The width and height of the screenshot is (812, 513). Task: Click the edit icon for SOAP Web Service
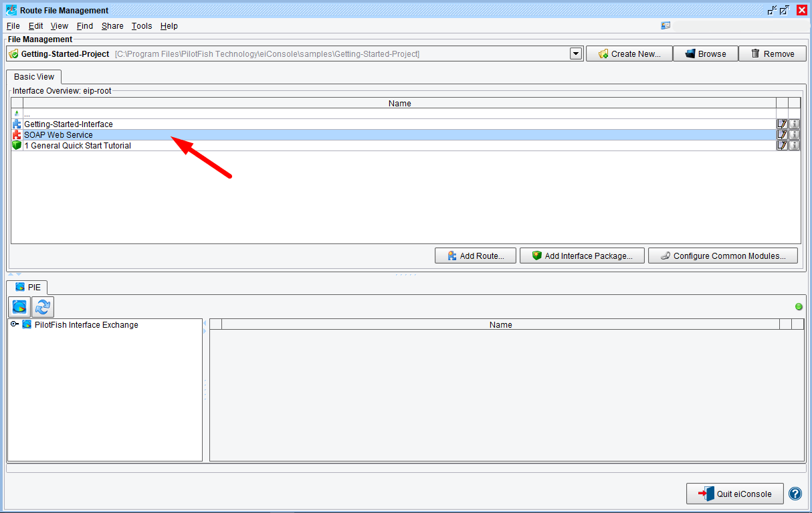(x=781, y=135)
